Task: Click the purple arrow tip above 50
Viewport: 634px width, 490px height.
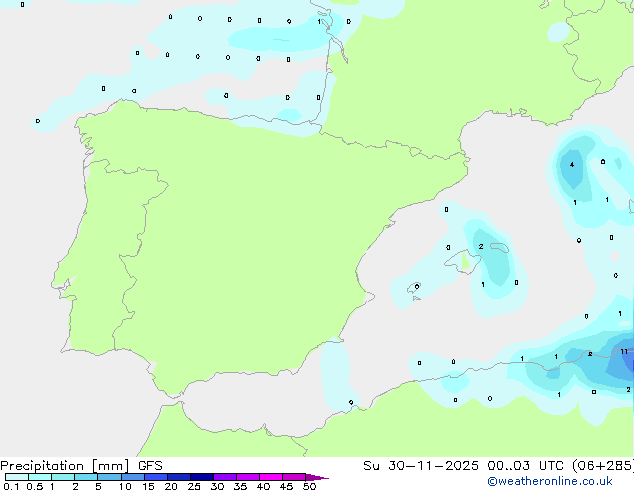Action: [317, 477]
